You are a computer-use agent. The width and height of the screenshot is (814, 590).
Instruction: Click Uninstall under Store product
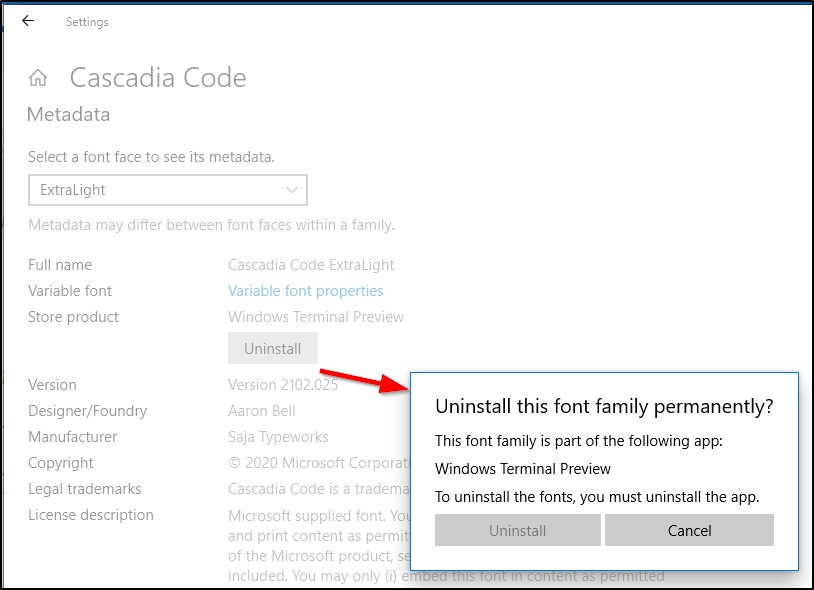[x=272, y=348]
